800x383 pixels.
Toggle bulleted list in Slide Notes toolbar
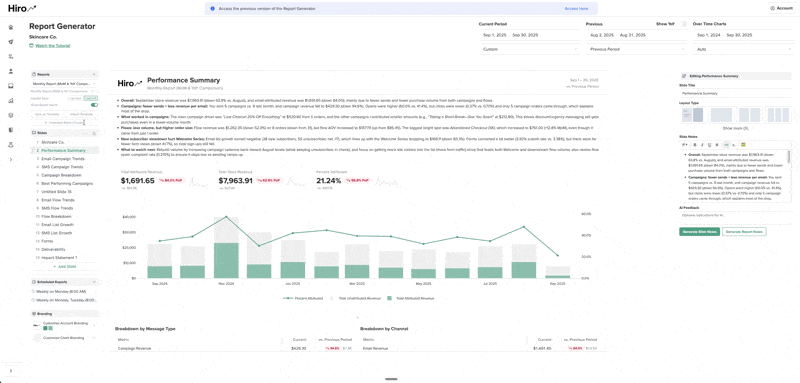tap(727, 145)
